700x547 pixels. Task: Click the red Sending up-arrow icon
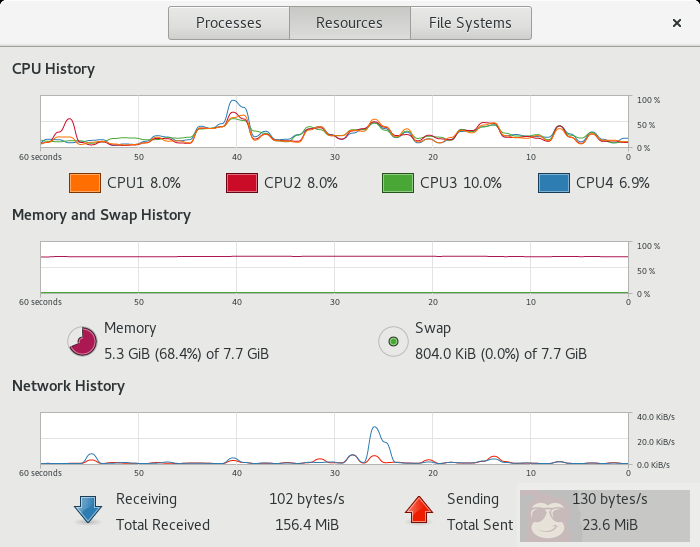click(417, 510)
